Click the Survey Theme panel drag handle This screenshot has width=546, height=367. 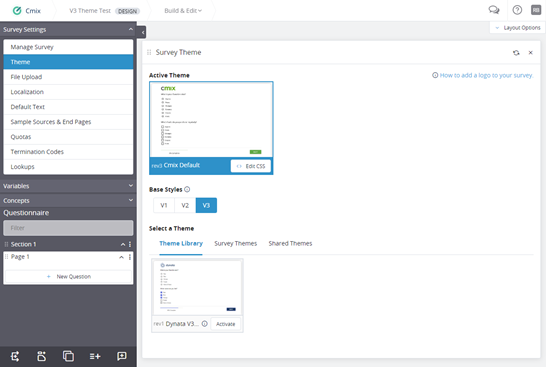point(149,52)
